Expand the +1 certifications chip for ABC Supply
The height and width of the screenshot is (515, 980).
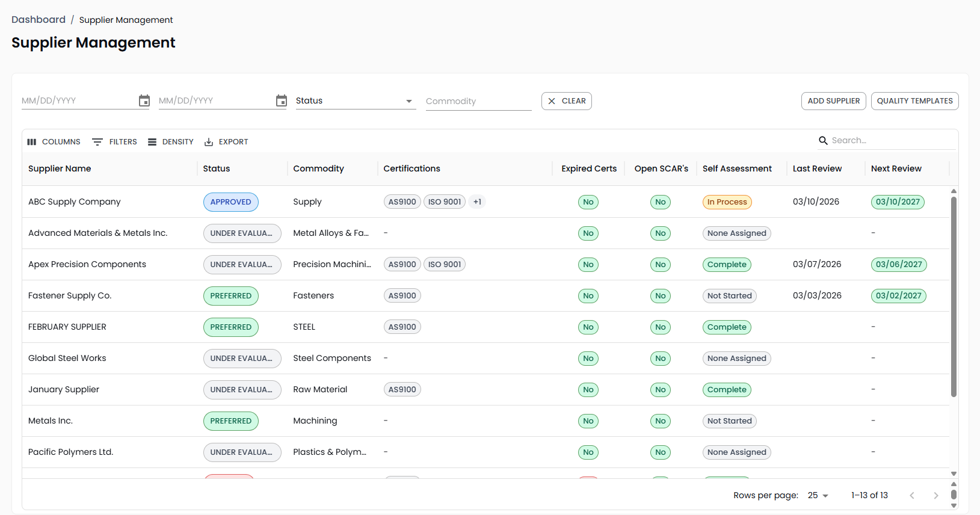[x=477, y=202]
